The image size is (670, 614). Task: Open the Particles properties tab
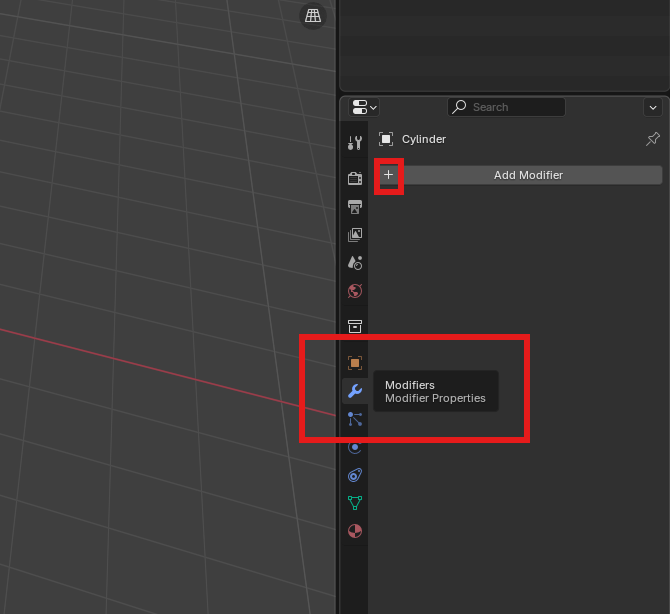355,419
